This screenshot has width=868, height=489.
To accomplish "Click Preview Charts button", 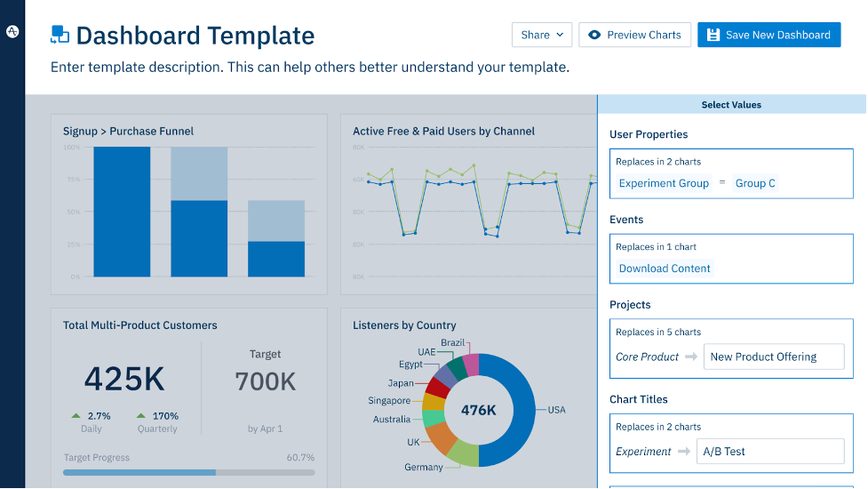I will point(635,35).
